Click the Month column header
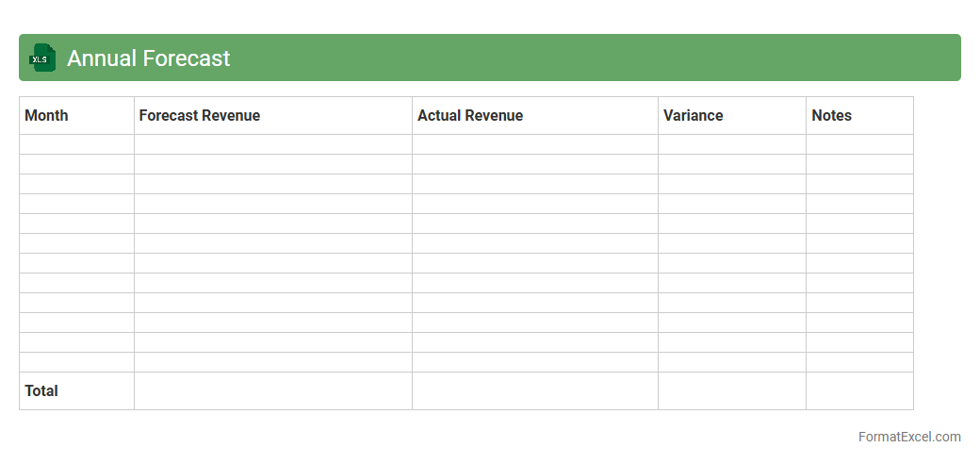This screenshot has height=464, width=980. [46, 115]
